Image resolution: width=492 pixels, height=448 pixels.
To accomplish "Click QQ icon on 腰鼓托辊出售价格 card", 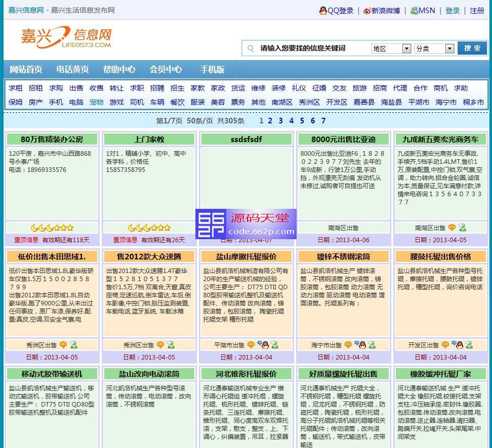I will (458, 345).
